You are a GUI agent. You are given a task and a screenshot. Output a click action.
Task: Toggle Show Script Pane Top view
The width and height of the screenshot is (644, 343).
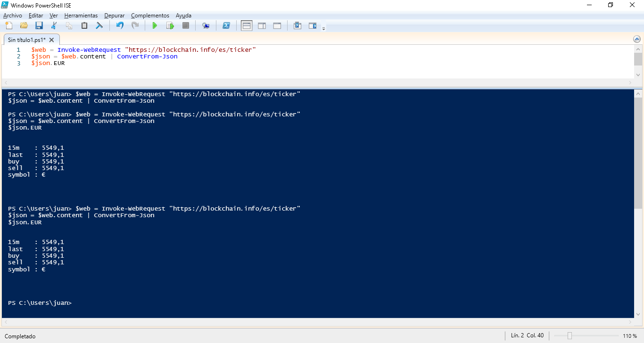(x=246, y=25)
